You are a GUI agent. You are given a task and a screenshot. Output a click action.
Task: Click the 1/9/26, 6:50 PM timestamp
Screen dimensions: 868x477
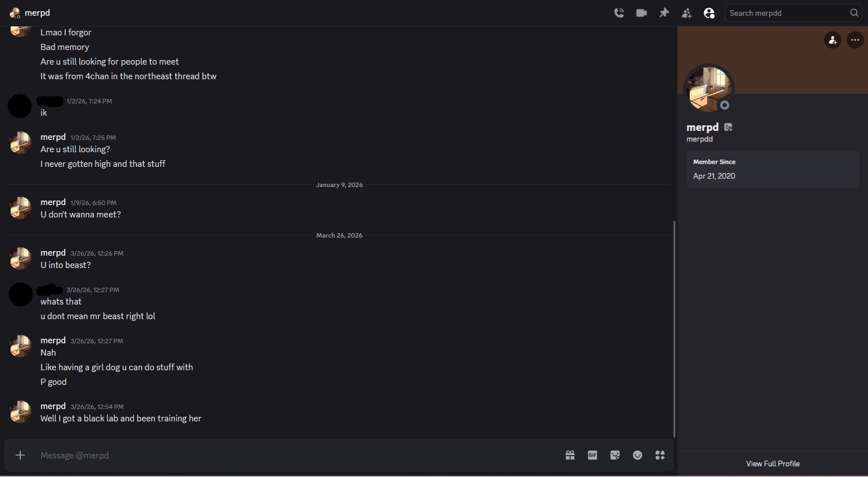pos(93,203)
